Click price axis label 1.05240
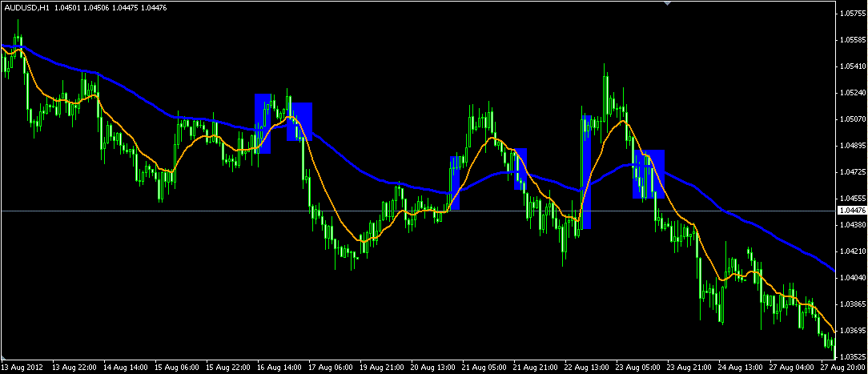Viewport: 868px width, 374px height. coord(853,93)
